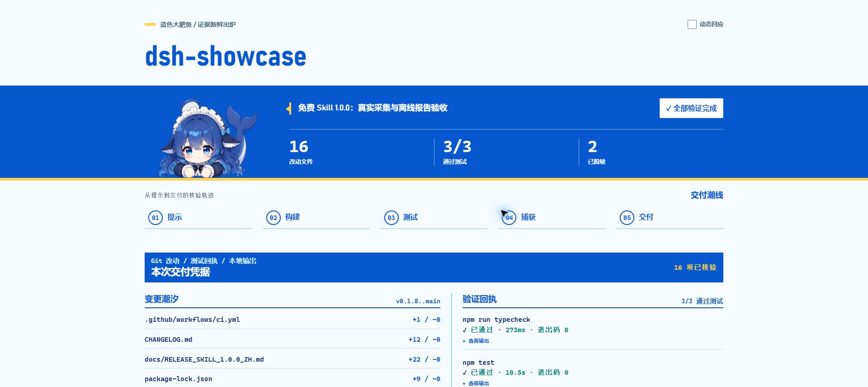
Task: Click the 交付潮线 heading
Action: pos(707,195)
